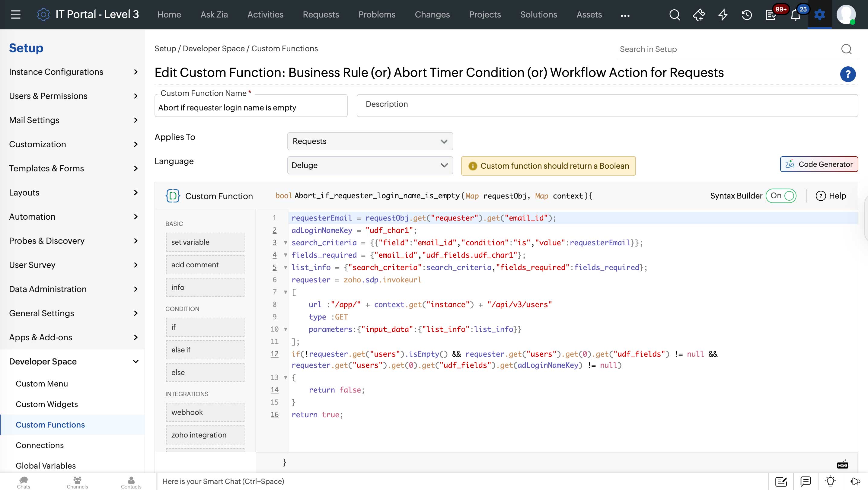Open the hamburger navigation menu
This screenshot has height=490, width=868.
pos(15,14)
